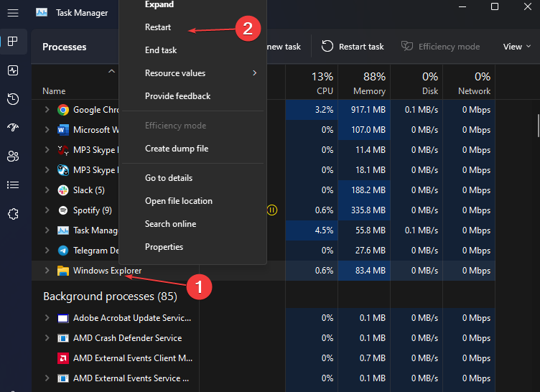Expand the Google Chrome process group
This screenshot has width=540, height=392.
pos(47,110)
